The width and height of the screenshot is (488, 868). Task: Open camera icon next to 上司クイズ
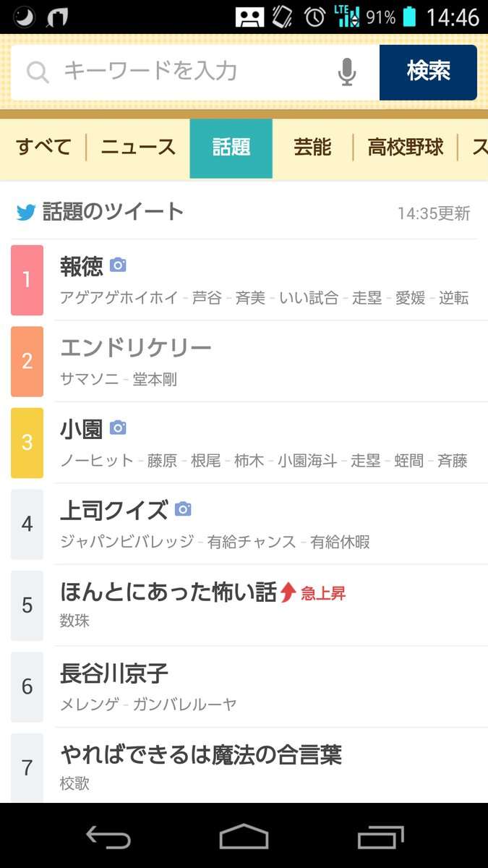(184, 509)
